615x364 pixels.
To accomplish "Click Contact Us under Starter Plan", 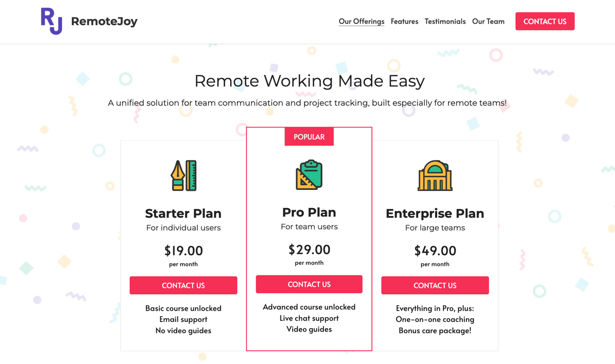I will click(183, 286).
